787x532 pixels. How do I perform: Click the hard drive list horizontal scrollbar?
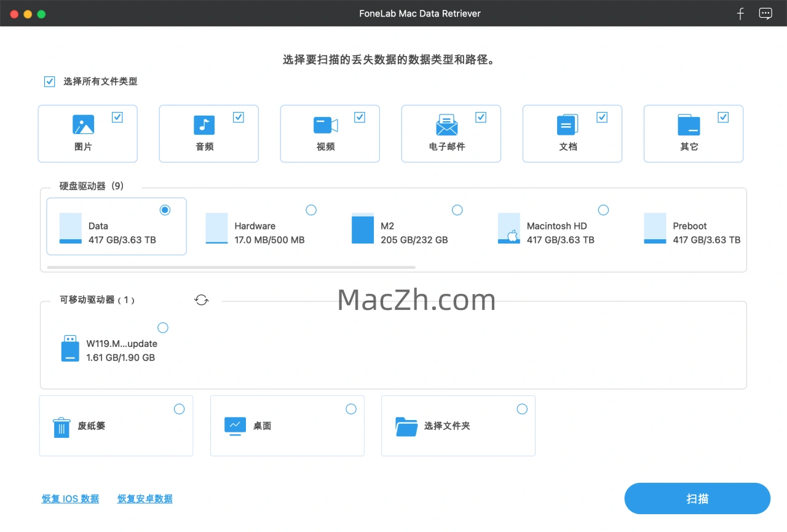pyautogui.click(x=231, y=268)
